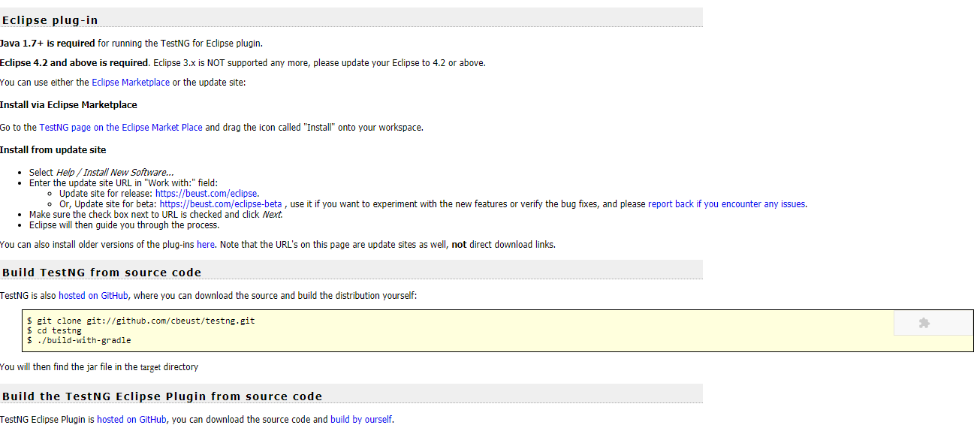Click the word 'target' in jar file sentence
Image resolution: width=980 pixels, height=431 pixels.
[x=150, y=368]
